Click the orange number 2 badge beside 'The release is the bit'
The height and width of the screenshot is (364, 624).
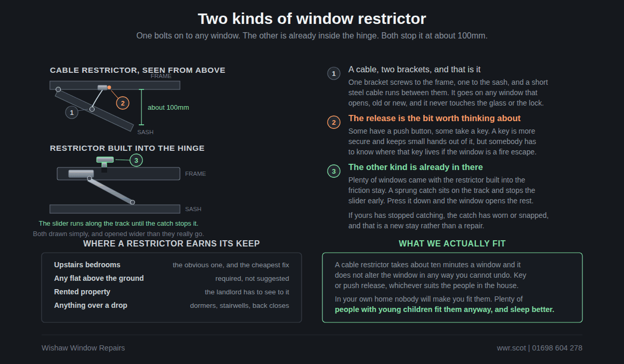pyautogui.click(x=334, y=122)
